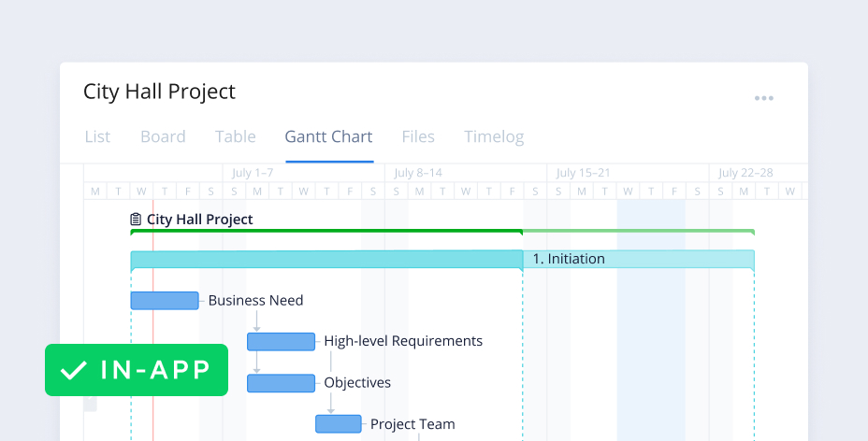
Task: Click the IN-APP checkmark icon
Action: pyautogui.click(x=73, y=370)
